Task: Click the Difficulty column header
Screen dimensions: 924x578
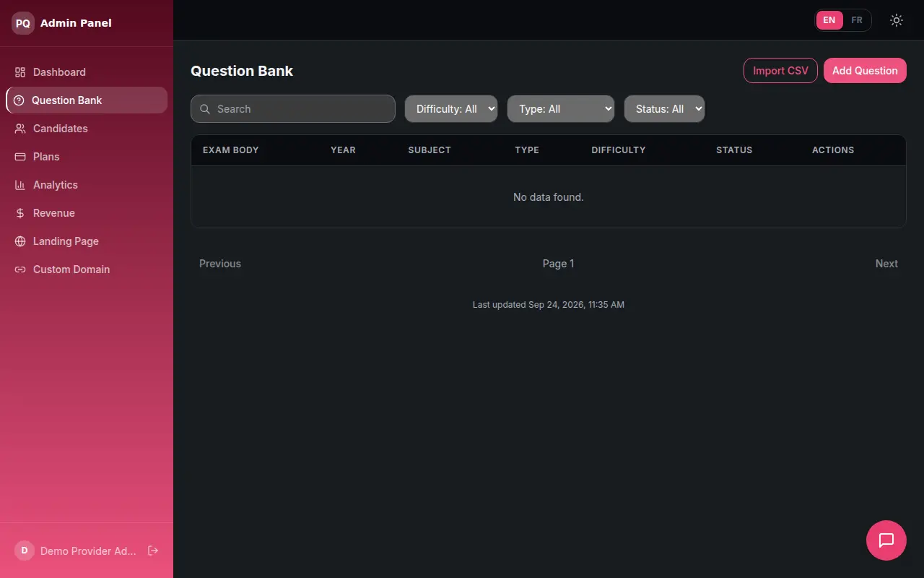Action: point(619,150)
